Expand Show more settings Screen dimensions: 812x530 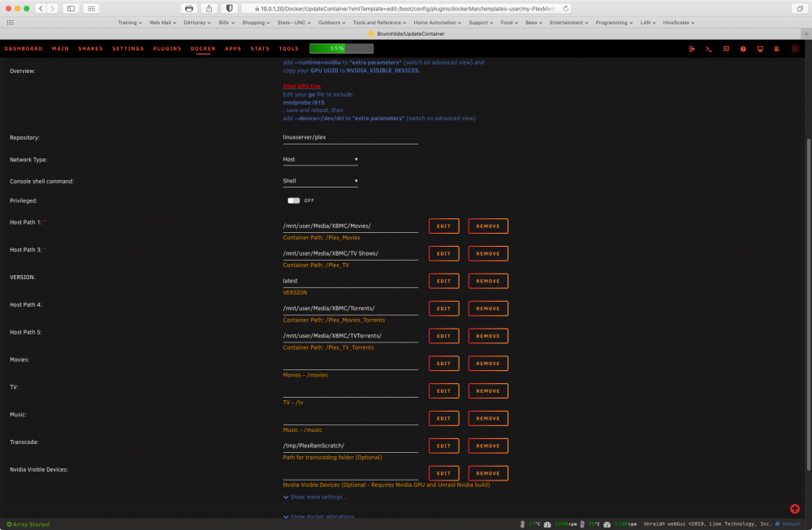pos(316,497)
